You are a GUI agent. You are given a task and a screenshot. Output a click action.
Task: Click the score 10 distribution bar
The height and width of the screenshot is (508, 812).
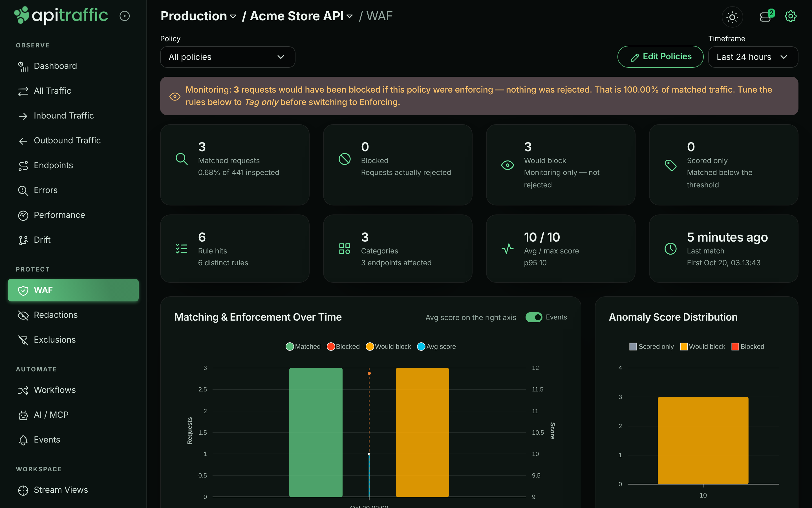703,440
